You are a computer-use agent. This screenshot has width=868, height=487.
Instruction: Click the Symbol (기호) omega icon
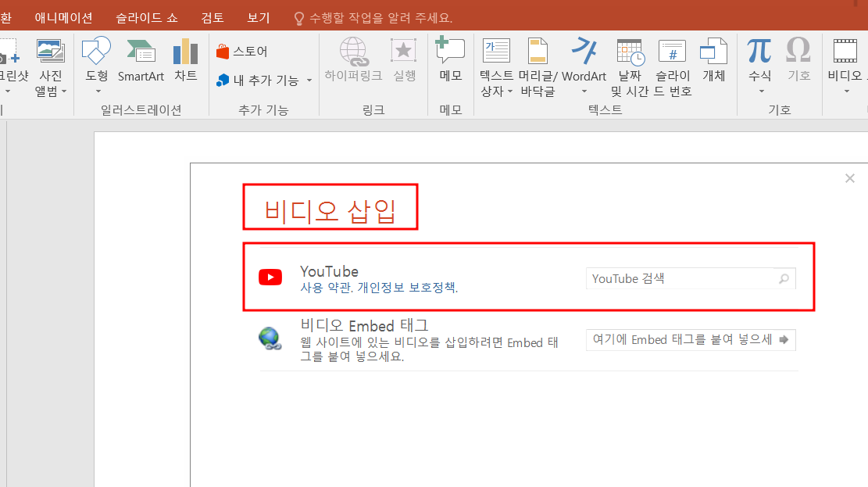tap(798, 50)
